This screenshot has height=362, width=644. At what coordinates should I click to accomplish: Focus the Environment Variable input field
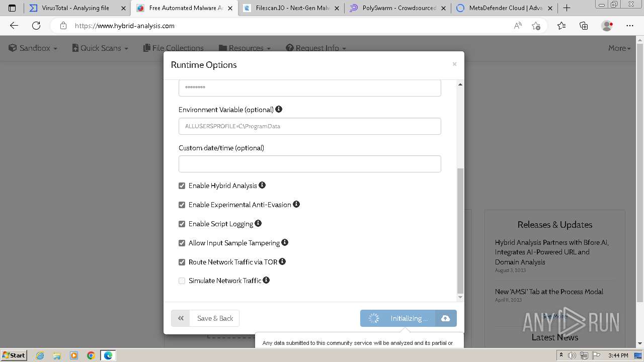[x=310, y=126]
